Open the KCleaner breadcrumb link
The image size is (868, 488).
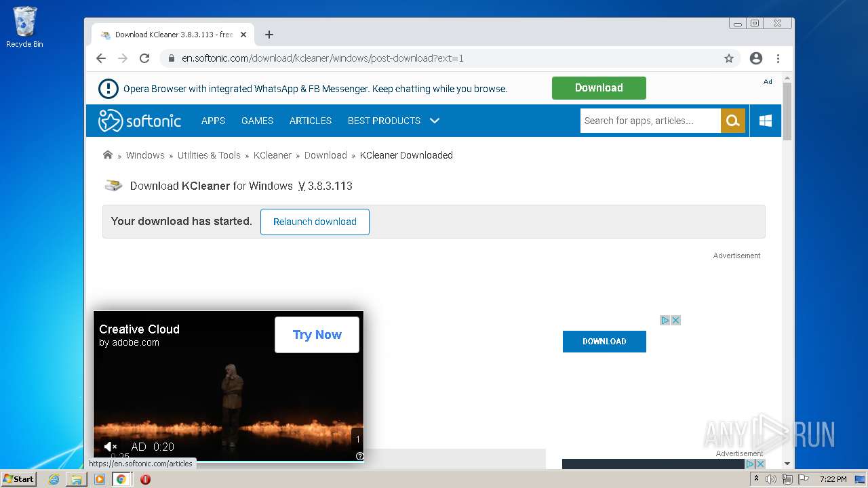[273, 155]
